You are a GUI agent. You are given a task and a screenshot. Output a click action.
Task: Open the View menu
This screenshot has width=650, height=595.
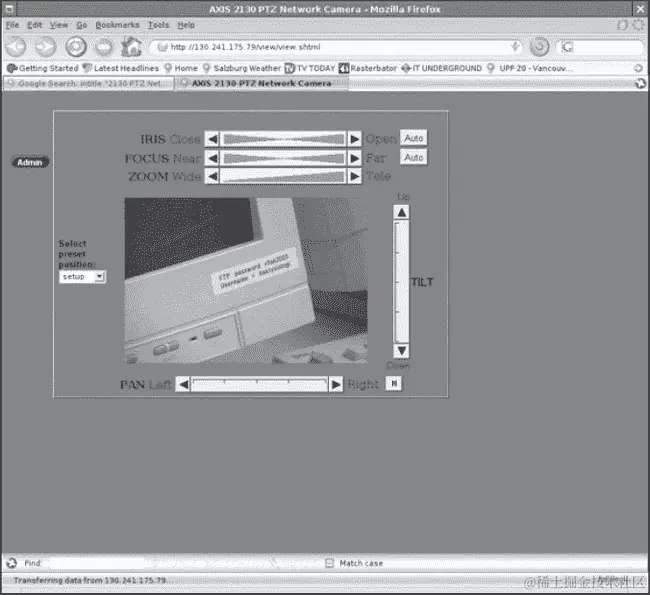click(x=58, y=25)
